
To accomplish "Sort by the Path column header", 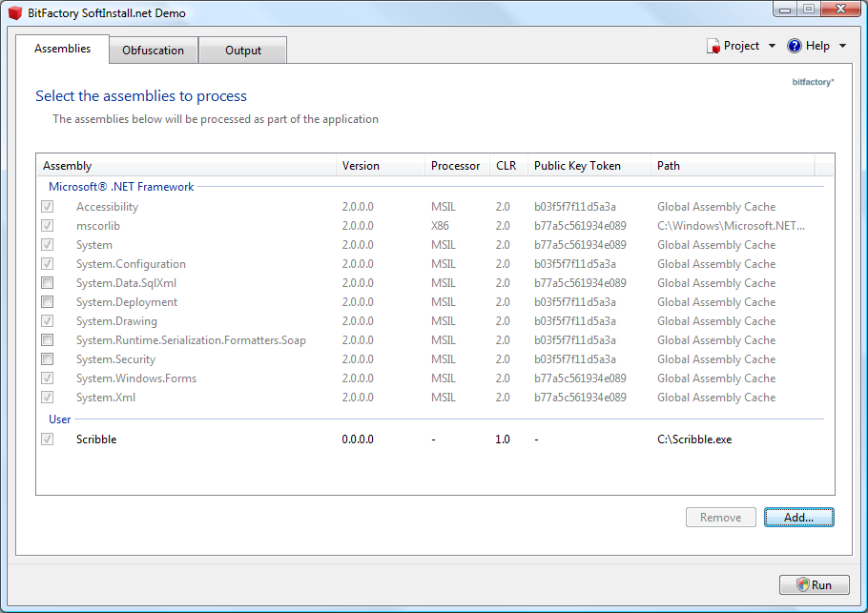I will pyautogui.click(x=733, y=166).
